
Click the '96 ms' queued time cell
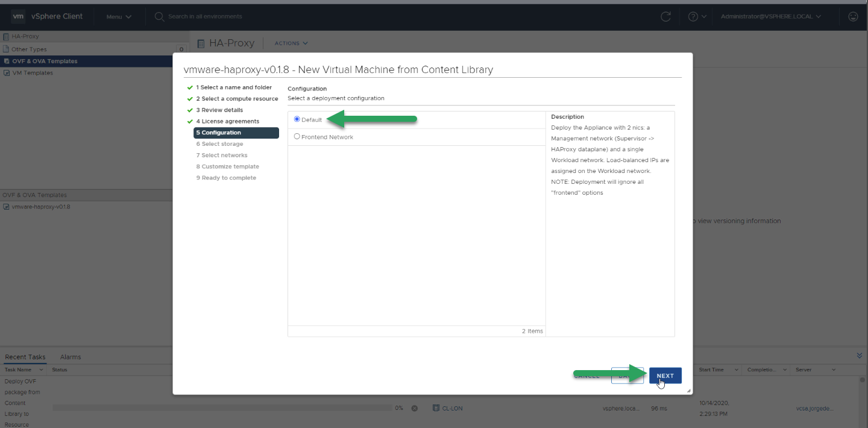pos(658,408)
